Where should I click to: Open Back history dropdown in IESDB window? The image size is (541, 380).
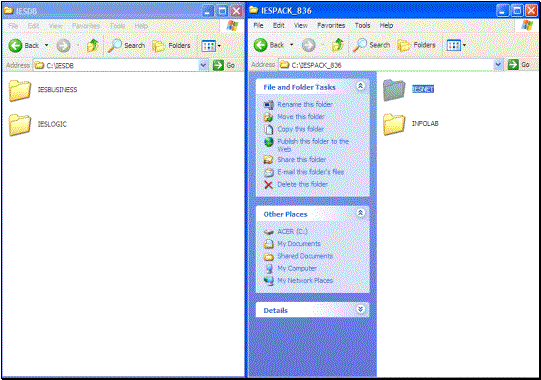pos(46,46)
